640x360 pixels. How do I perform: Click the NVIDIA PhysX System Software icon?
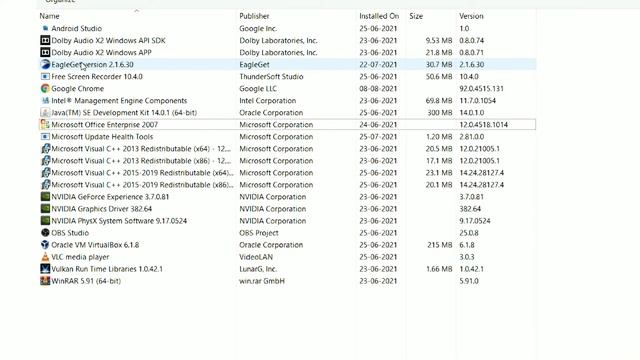tap(45, 221)
